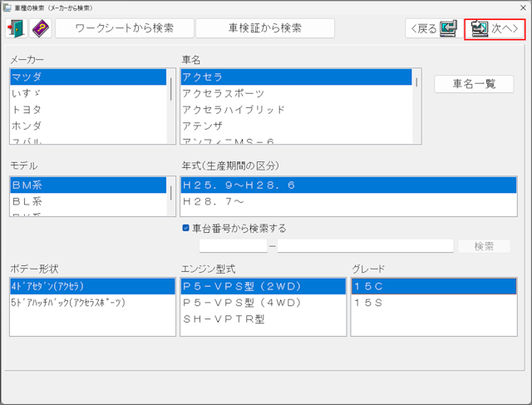
Task: Select P5-VPS型 (4WD) engine
Action: pyautogui.click(x=264, y=303)
